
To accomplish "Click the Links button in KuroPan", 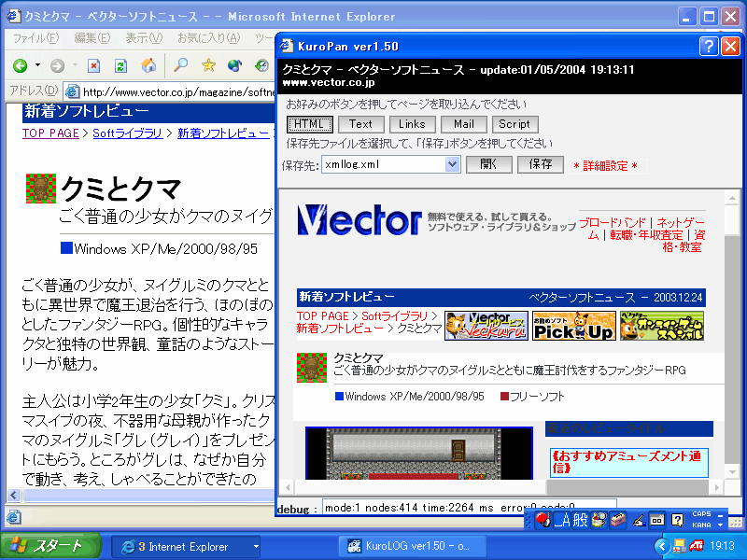I will click(412, 124).
